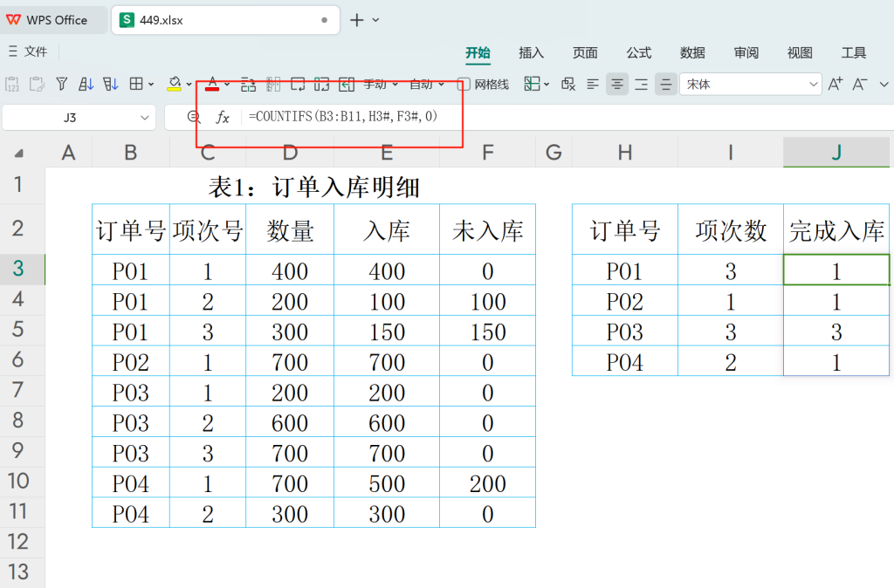Click the clear formatting icon
The height and width of the screenshot is (588, 894).
568,85
